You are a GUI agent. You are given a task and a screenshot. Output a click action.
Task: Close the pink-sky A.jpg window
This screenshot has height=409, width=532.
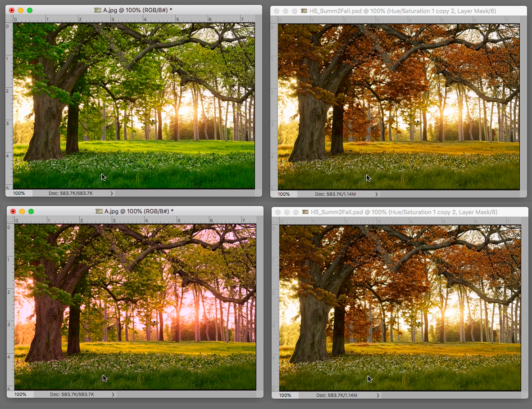pyautogui.click(x=13, y=211)
